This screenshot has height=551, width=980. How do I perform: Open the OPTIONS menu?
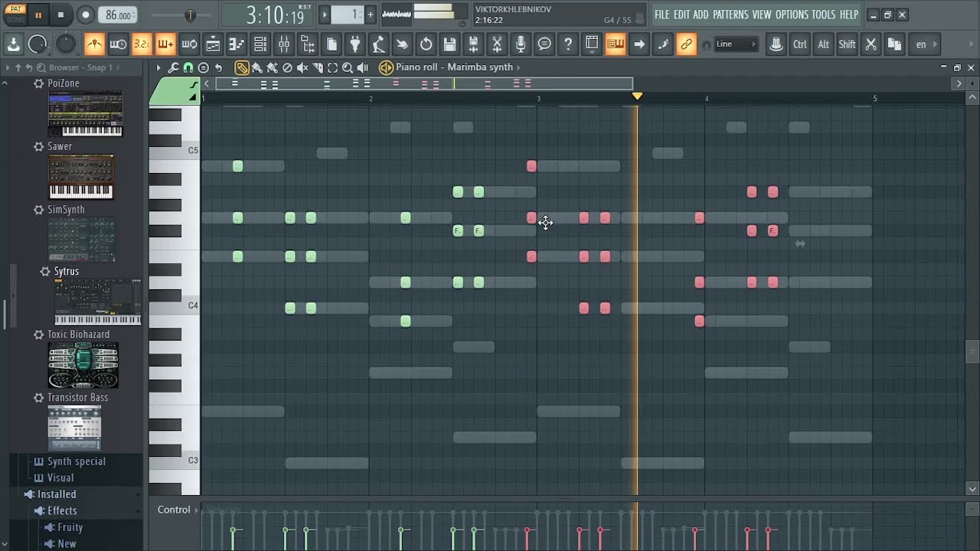[792, 15]
